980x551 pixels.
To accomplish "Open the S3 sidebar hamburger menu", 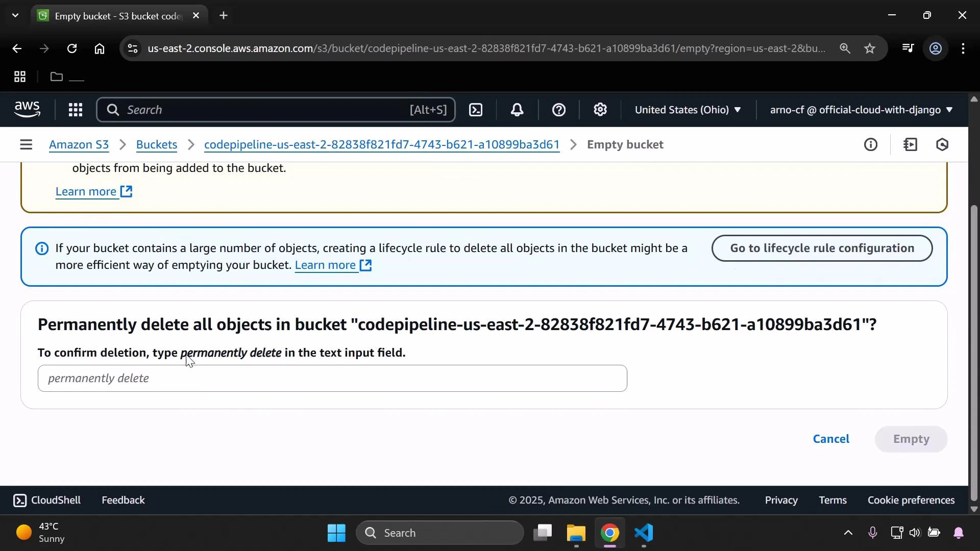I will [x=26, y=144].
